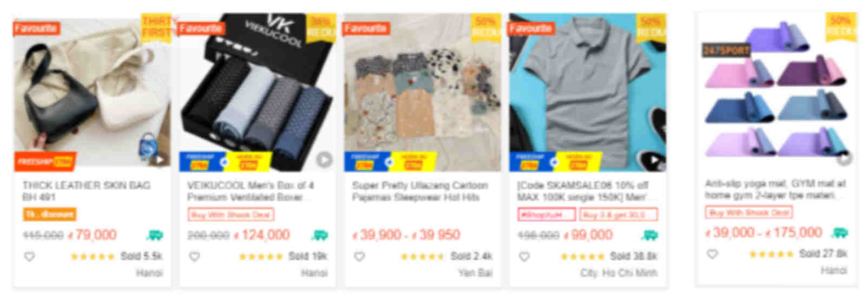This screenshot has width=868, height=296.
Task: Click FREESHIP banner on leather bag image
Action: coord(45,161)
